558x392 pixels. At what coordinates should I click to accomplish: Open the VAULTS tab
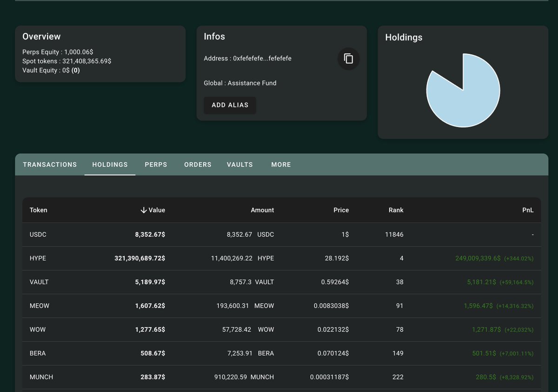(239, 165)
